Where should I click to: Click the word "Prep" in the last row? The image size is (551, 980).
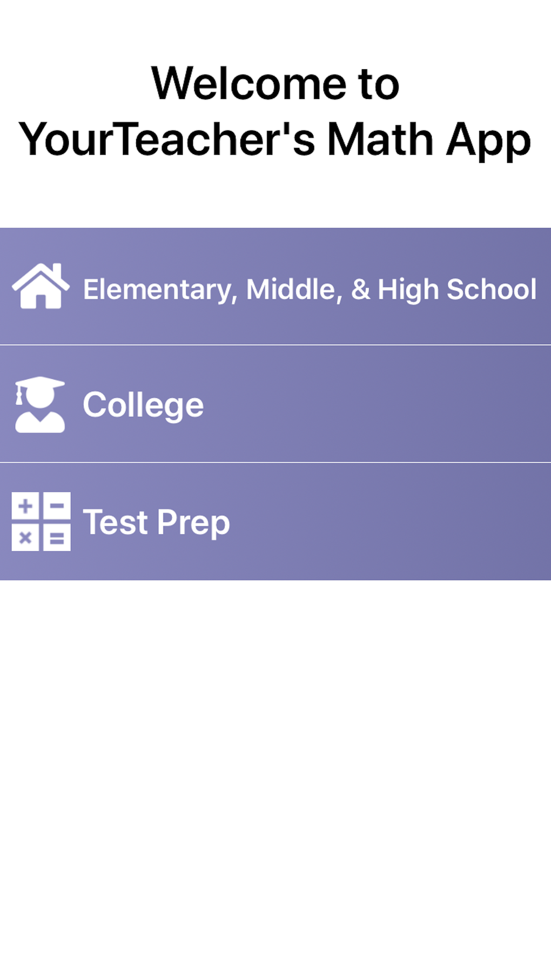(x=193, y=523)
